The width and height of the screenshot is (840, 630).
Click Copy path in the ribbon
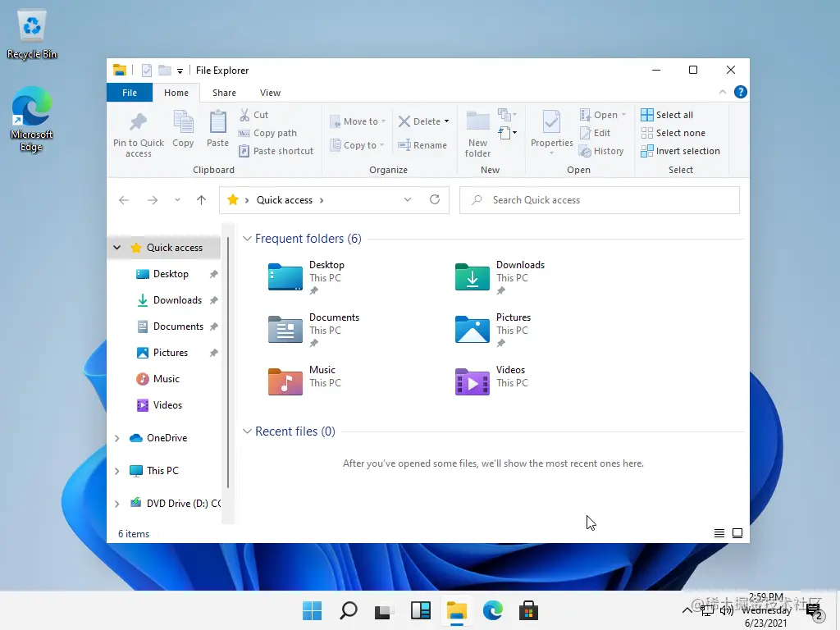tap(268, 133)
